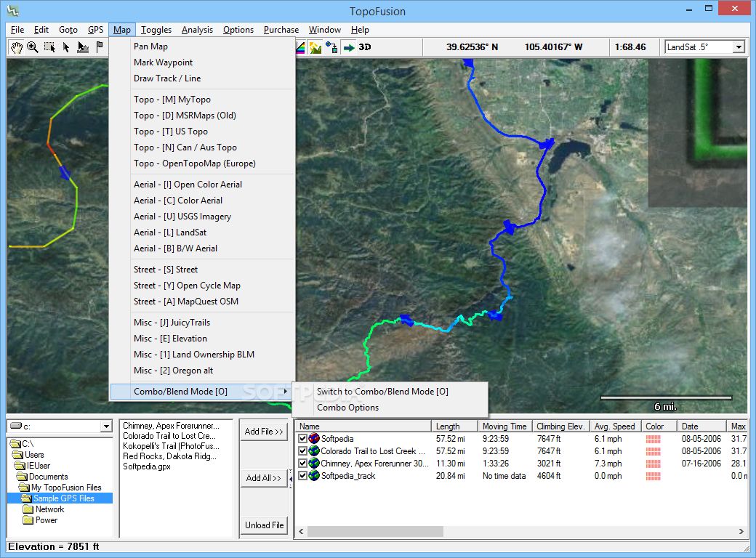Select Red Rocks, Dakota Ridg... file
Screen dimensions: 756x558
(169, 456)
